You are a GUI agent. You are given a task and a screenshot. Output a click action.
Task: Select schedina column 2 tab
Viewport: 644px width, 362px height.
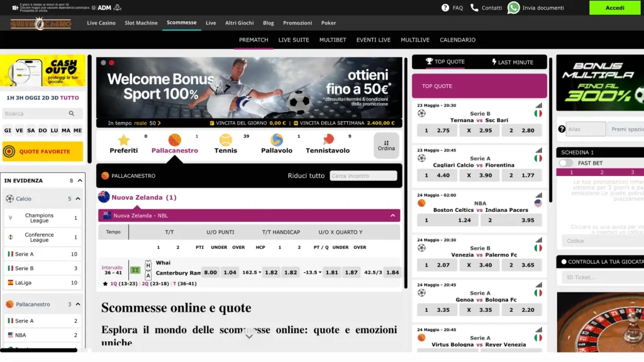pos(602,172)
